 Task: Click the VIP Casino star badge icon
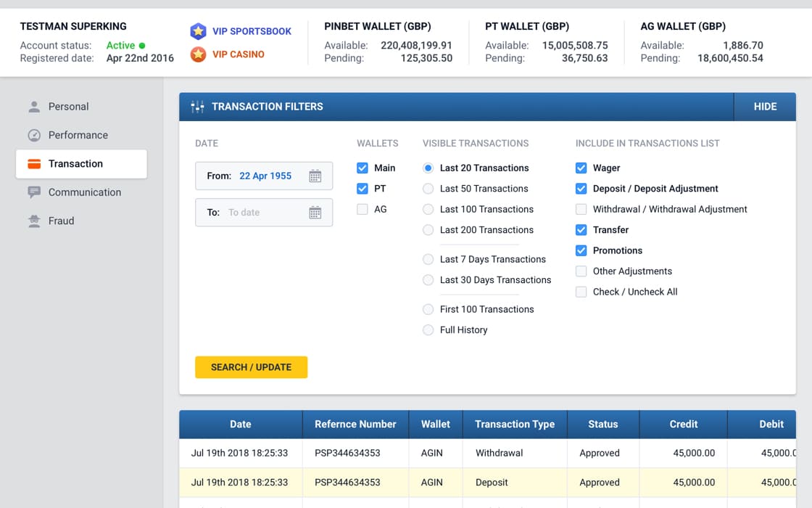click(x=198, y=54)
